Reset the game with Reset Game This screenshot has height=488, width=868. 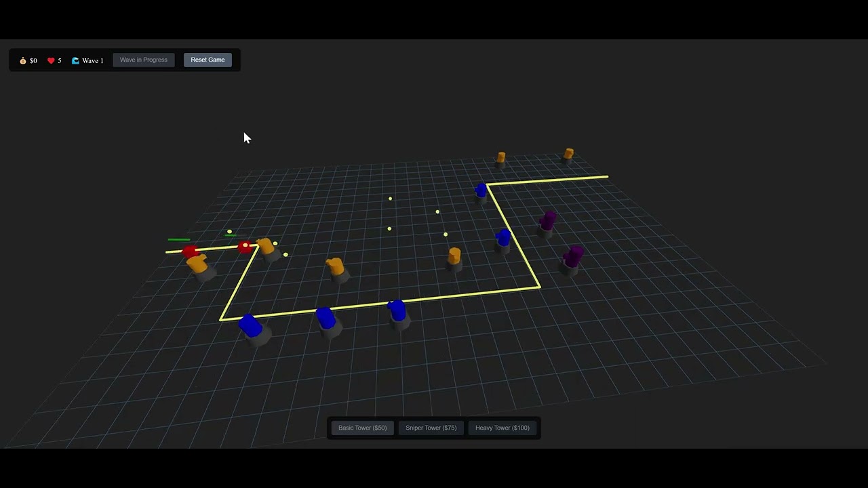(208, 60)
